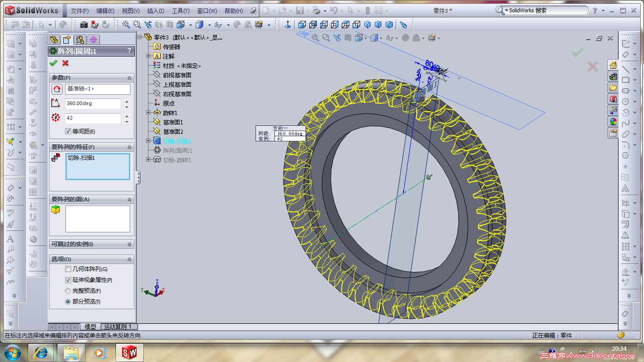Select the 基准轴<1> pattern axis field
Image resolution: width=644 pixels, height=362 pixels.
pyautogui.click(x=98, y=89)
